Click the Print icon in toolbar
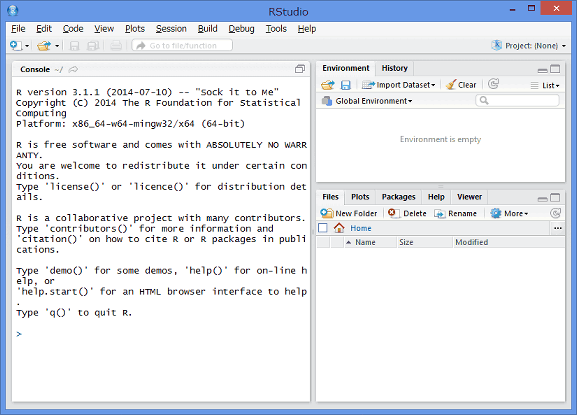The width and height of the screenshot is (577, 415). tap(116, 46)
